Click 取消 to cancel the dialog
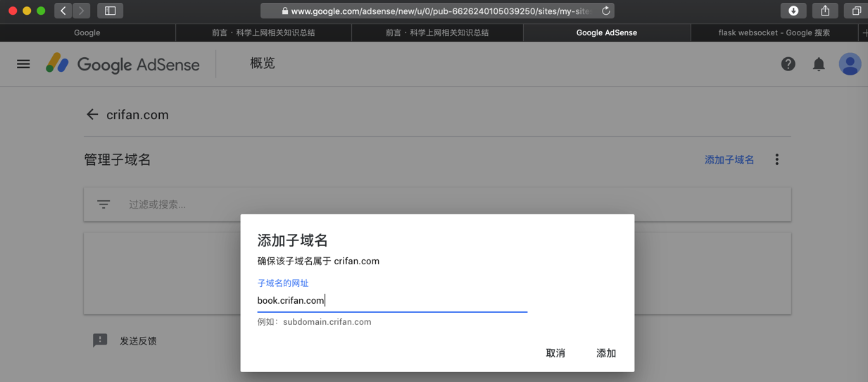 click(555, 353)
